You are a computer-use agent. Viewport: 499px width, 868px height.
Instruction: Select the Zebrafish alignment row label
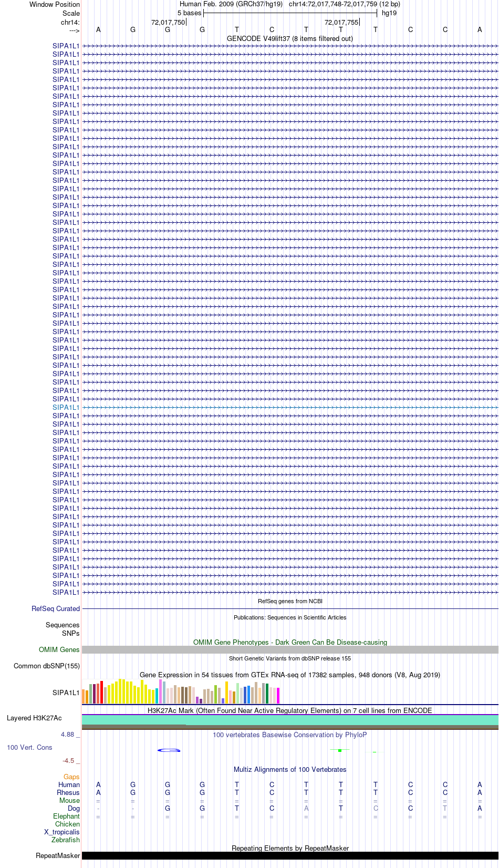pyautogui.click(x=66, y=840)
